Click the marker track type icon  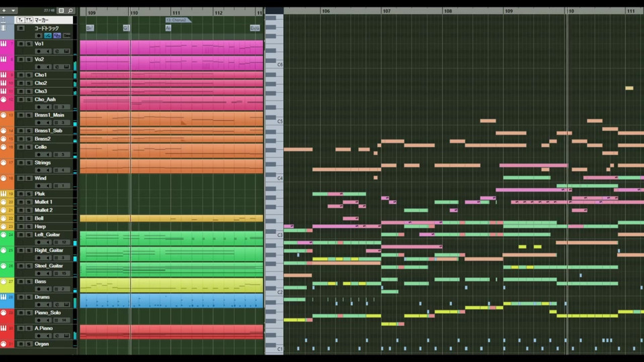pos(3,19)
